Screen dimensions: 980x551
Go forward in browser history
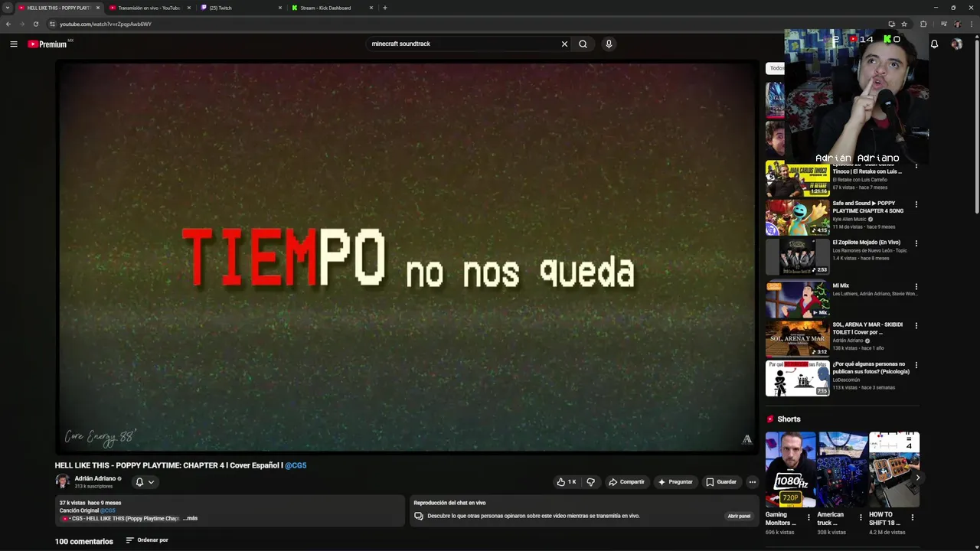coord(22,24)
